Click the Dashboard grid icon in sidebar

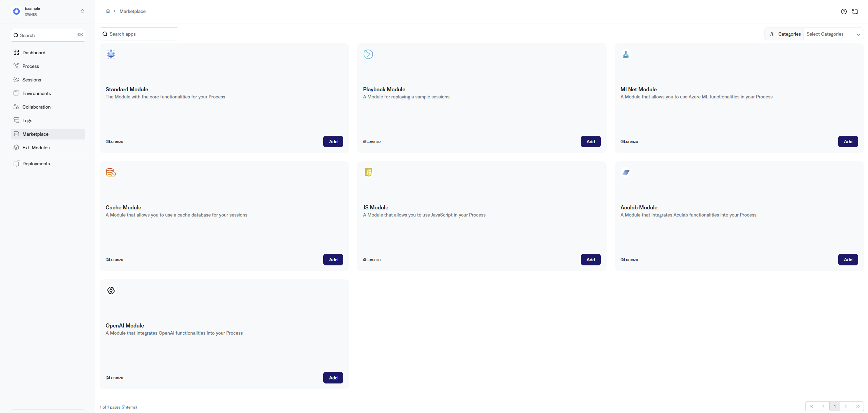tap(16, 52)
